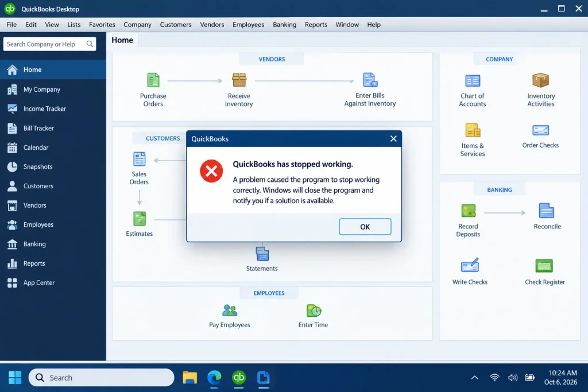Open Customers in the left sidebar

[53, 186]
